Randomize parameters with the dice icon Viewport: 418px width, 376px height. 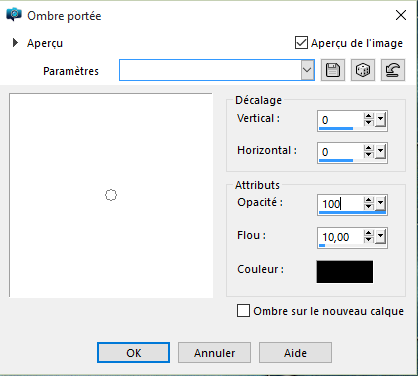[363, 70]
